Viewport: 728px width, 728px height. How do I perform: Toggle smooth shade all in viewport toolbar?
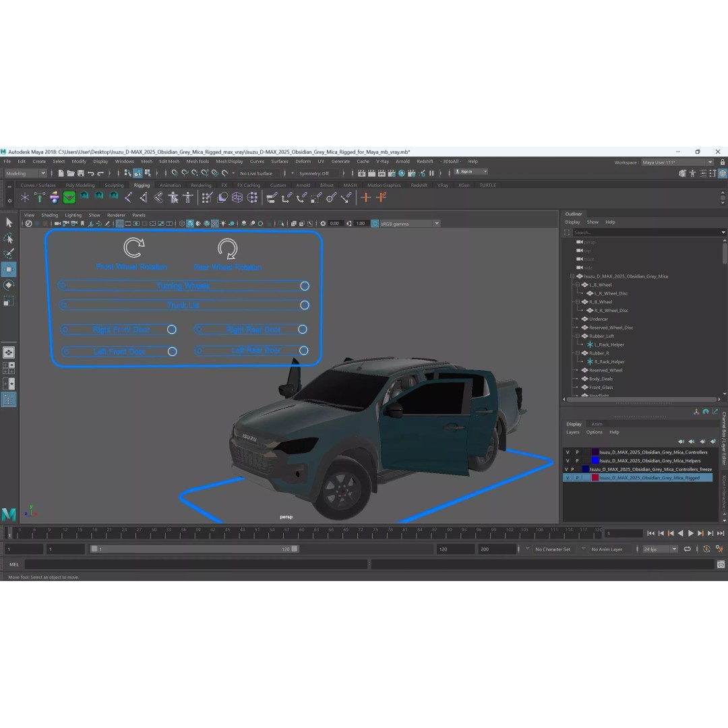tap(190, 224)
